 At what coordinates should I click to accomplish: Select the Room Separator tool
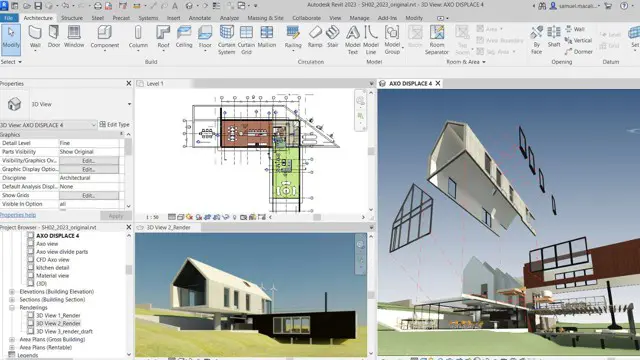point(437,40)
